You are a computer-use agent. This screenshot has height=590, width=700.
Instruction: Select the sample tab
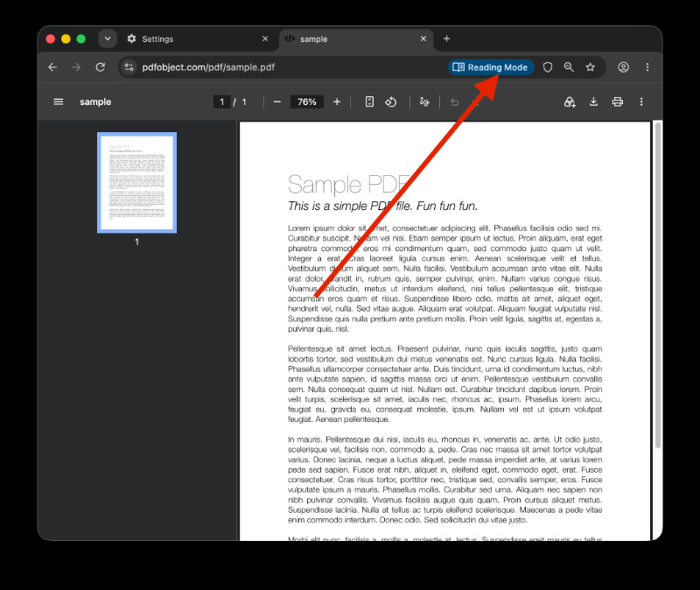[x=356, y=39]
